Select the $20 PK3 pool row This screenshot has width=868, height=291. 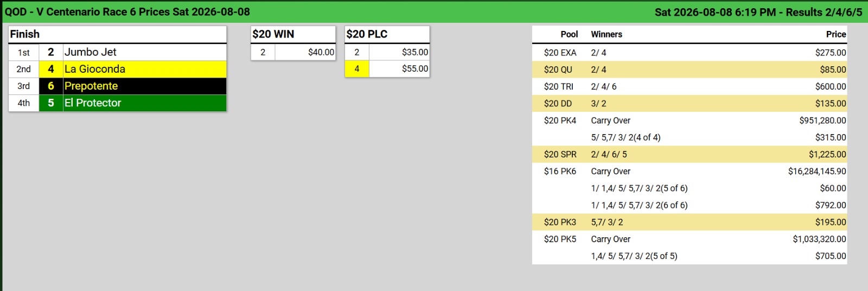pos(690,222)
